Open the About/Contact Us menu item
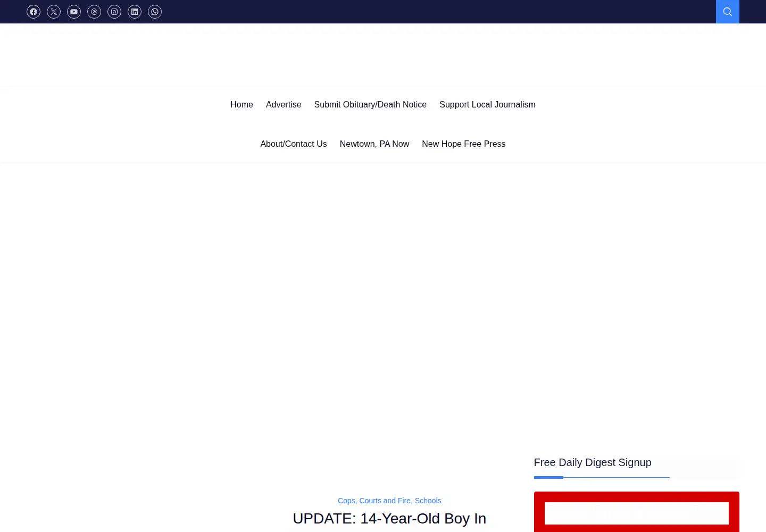This screenshot has height=532, width=766. click(294, 144)
